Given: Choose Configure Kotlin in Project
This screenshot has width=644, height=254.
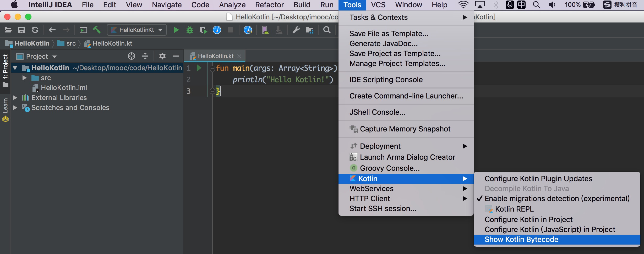Looking at the screenshot, I should [557, 219].
